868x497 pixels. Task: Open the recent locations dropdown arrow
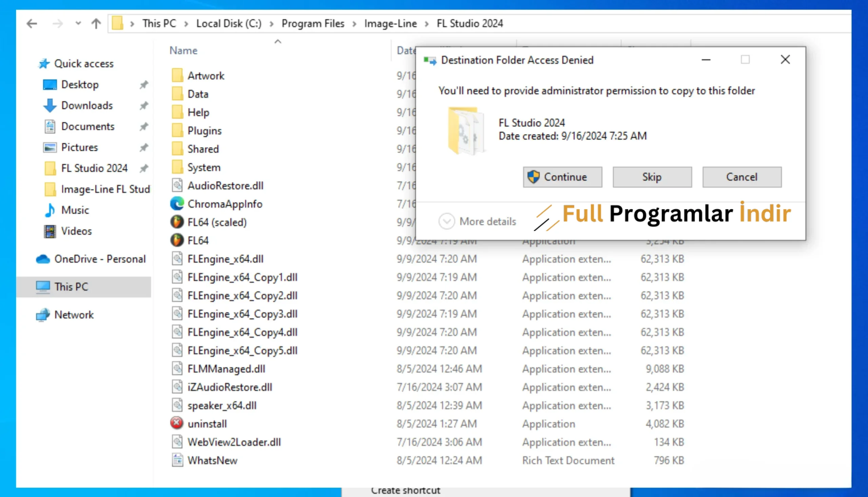coord(78,23)
